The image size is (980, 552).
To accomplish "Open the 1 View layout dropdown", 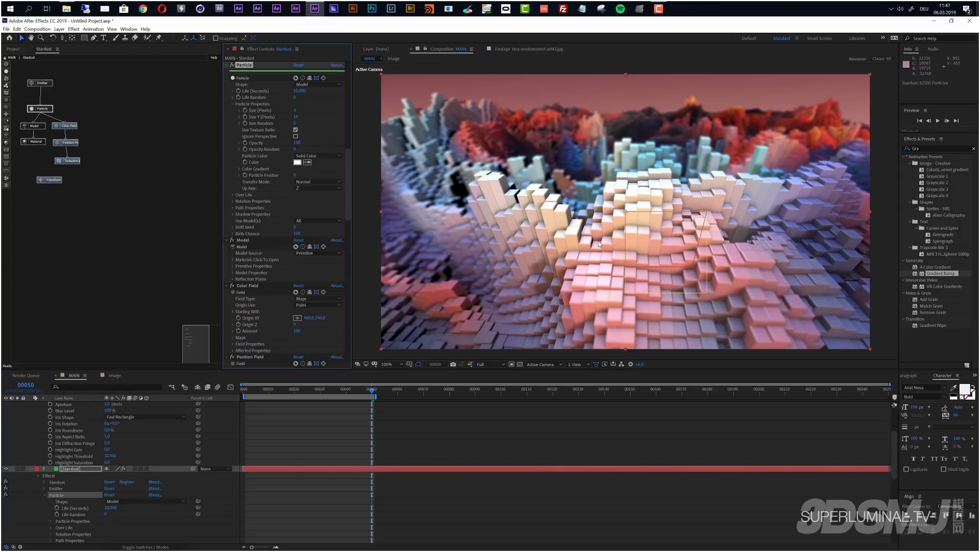I will [x=578, y=364].
